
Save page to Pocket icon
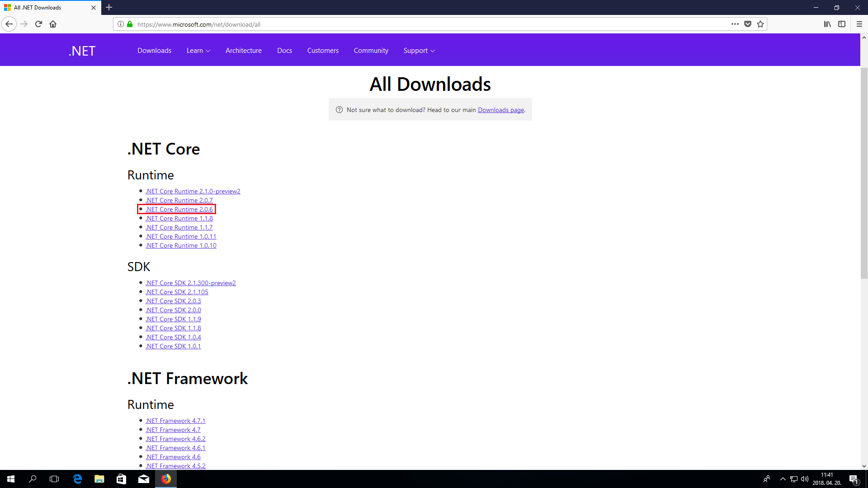point(748,24)
